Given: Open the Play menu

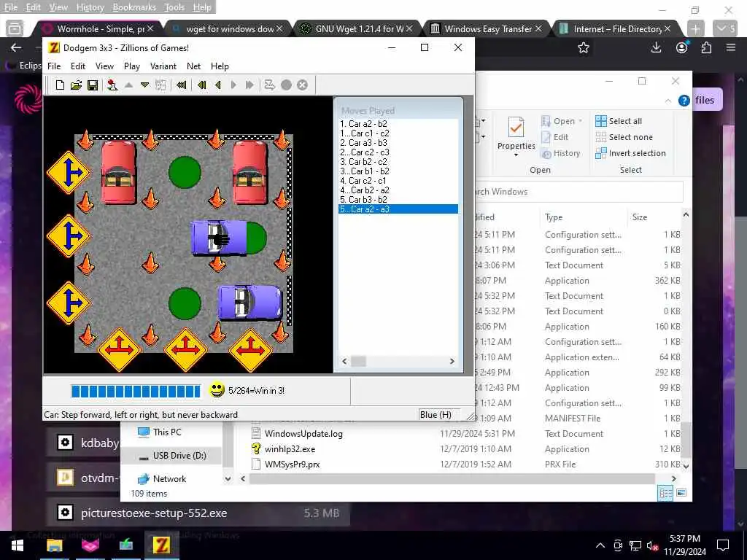Looking at the screenshot, I should coord(131,66).
